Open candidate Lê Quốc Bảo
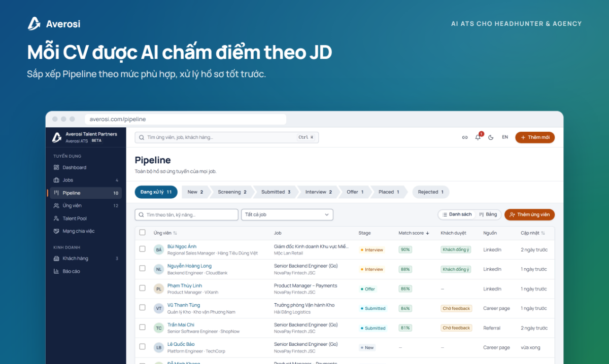 click(x=181, y=344)
